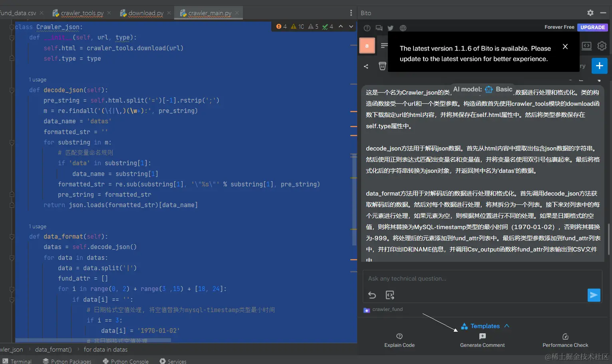Click the Bito chat vertical scrollbar

[x=609, y=239]
